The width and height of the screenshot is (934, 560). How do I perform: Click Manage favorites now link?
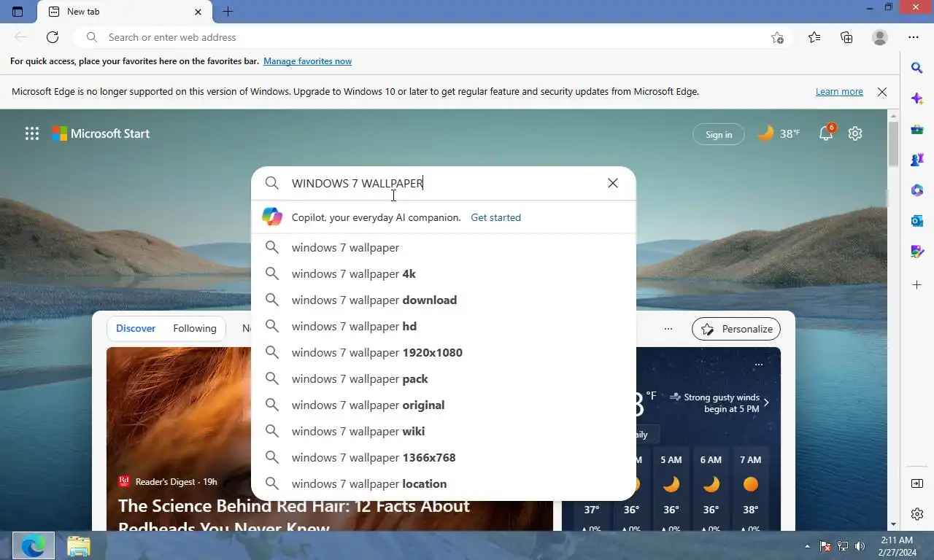tap(307, 61)
